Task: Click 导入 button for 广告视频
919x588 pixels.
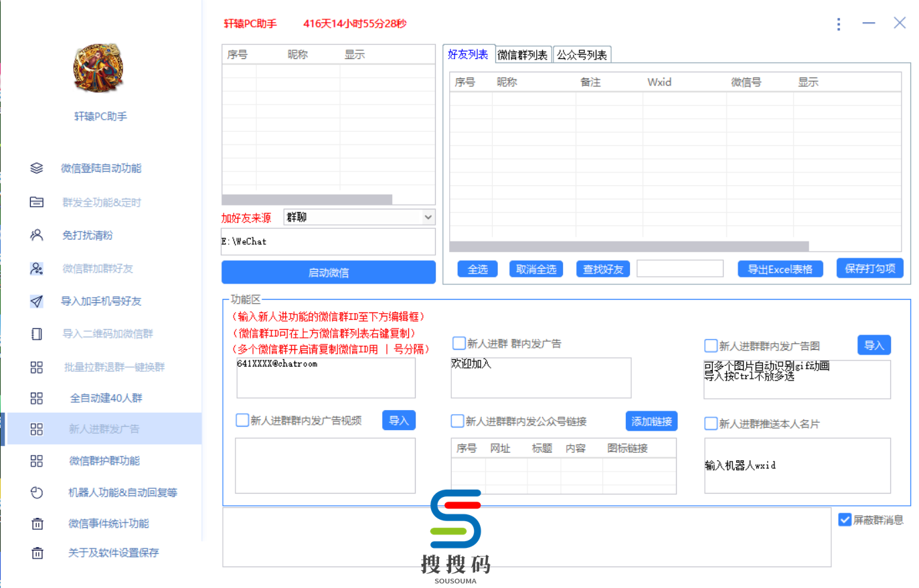Action: [399, 420]
